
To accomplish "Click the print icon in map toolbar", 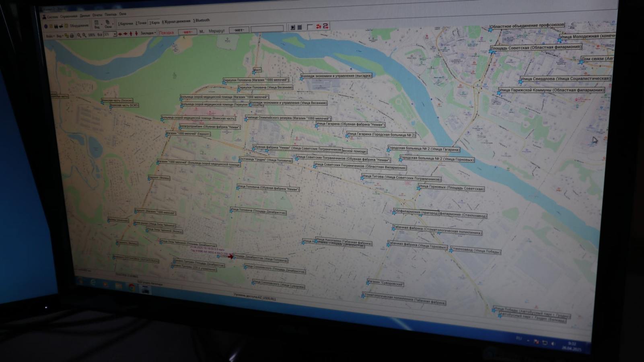I will click(x=72, y=35).
